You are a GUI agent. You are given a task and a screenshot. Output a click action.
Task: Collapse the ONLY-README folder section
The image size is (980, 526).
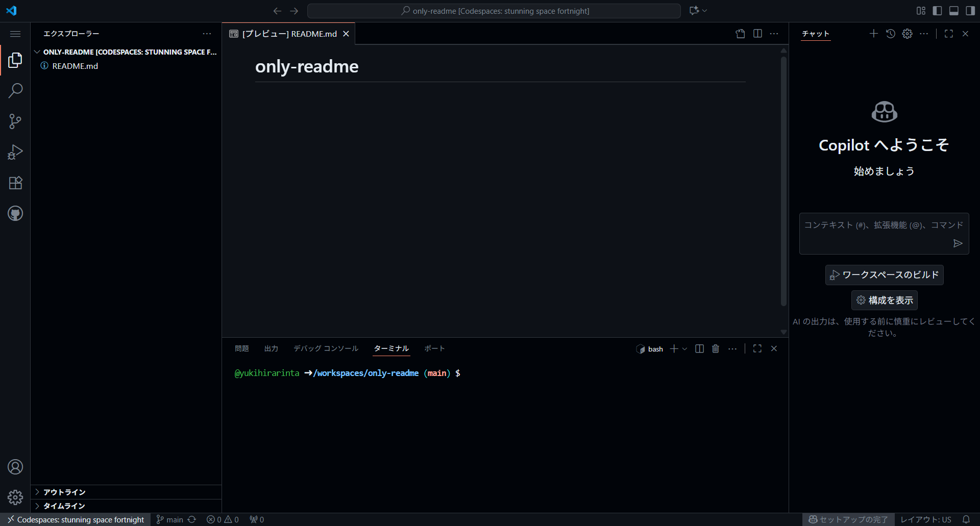[126, 52]
